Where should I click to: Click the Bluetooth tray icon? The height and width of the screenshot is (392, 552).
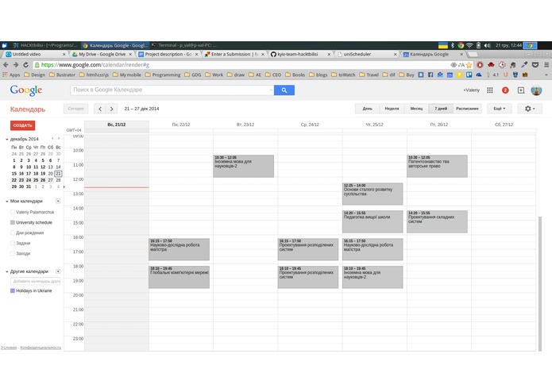click(453, 45)
